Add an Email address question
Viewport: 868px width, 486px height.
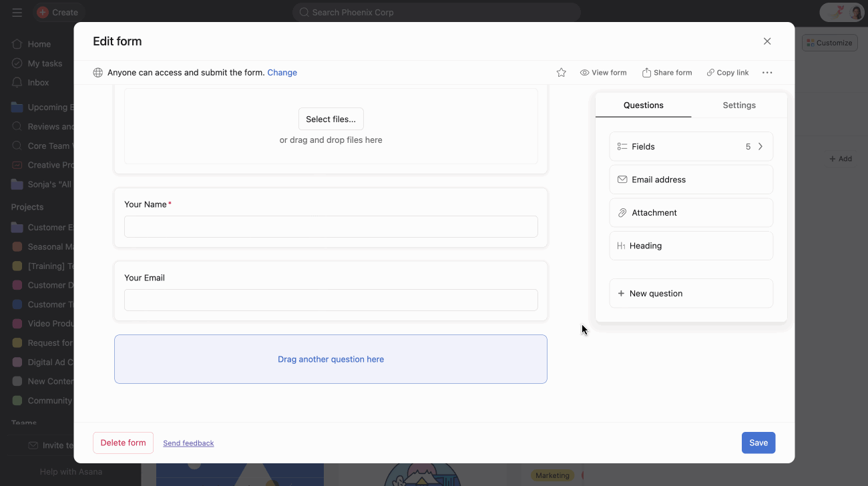pos(691,180)
